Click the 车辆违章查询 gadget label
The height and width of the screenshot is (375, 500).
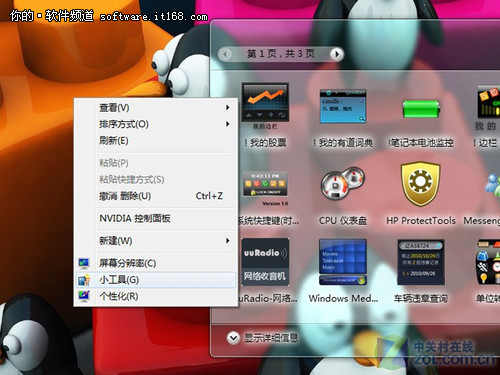click(421, 298)
